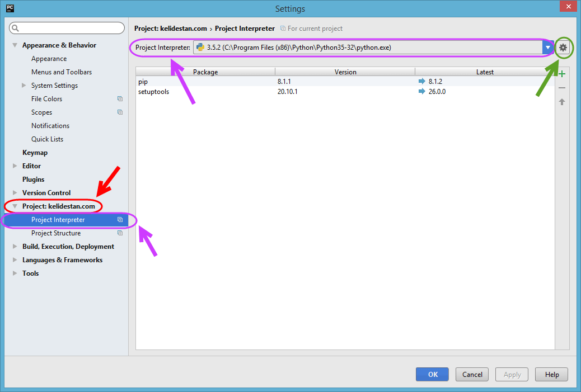Expand the Languages & Frameworks section

15,260
